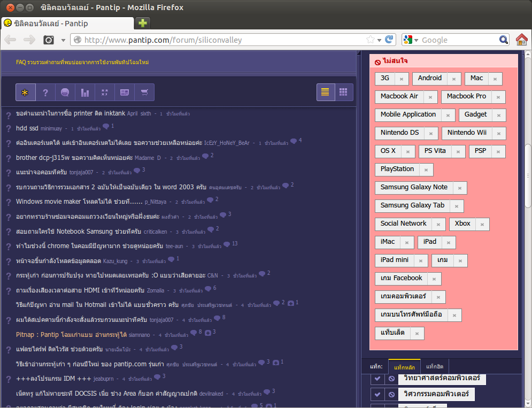The height and width of the screenshot is (408, 532).
Task: Open a new Firefox tab
Action: coord(143,23)
